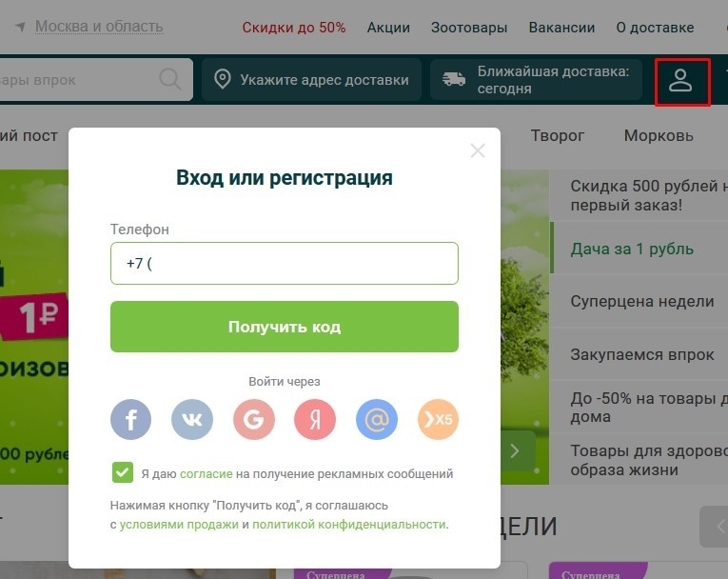728x579 pixels.
Task: Open the политикой конфиденциальности link
Action: [x=348, y=524]
